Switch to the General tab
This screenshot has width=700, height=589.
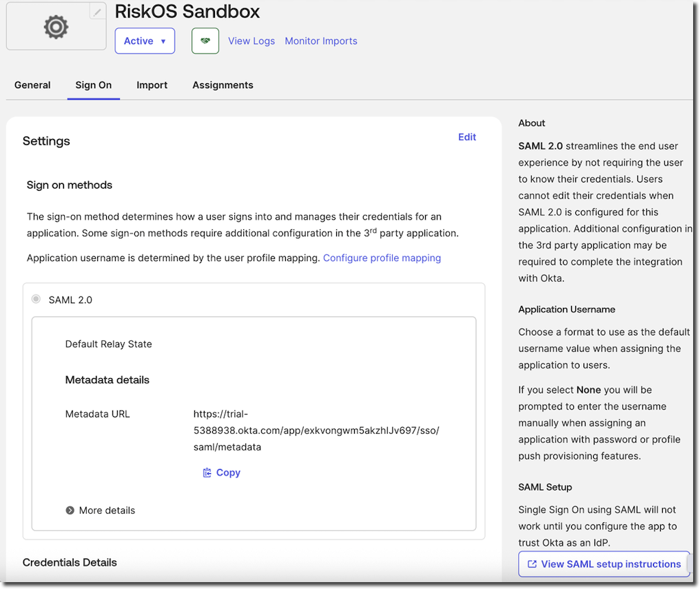click(32, 85)
